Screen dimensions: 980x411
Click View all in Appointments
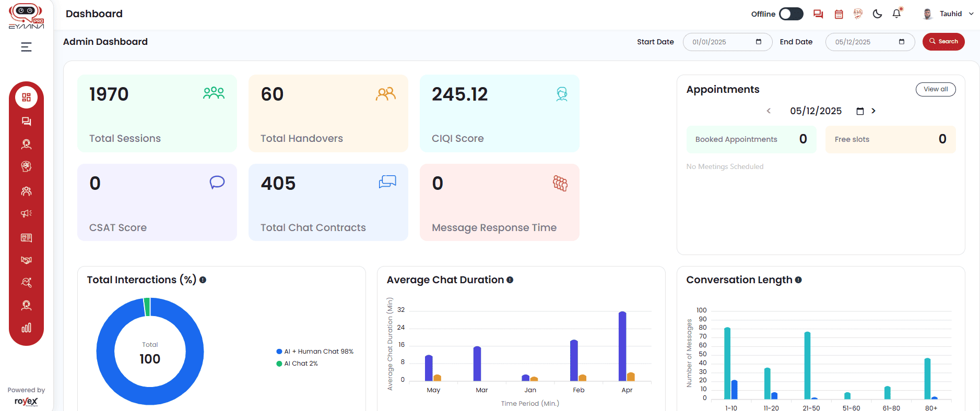(936, 89)
